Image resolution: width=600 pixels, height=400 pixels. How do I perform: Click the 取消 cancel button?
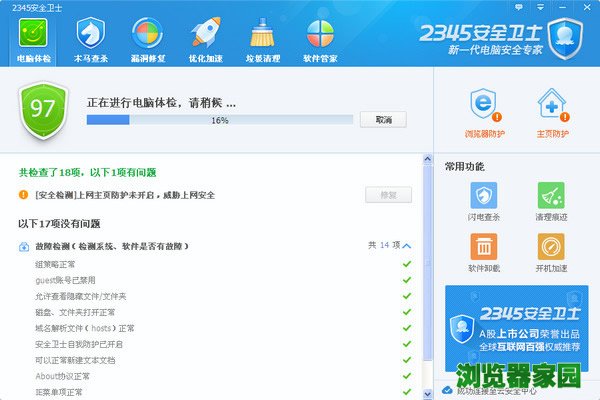tap(384, 120)
